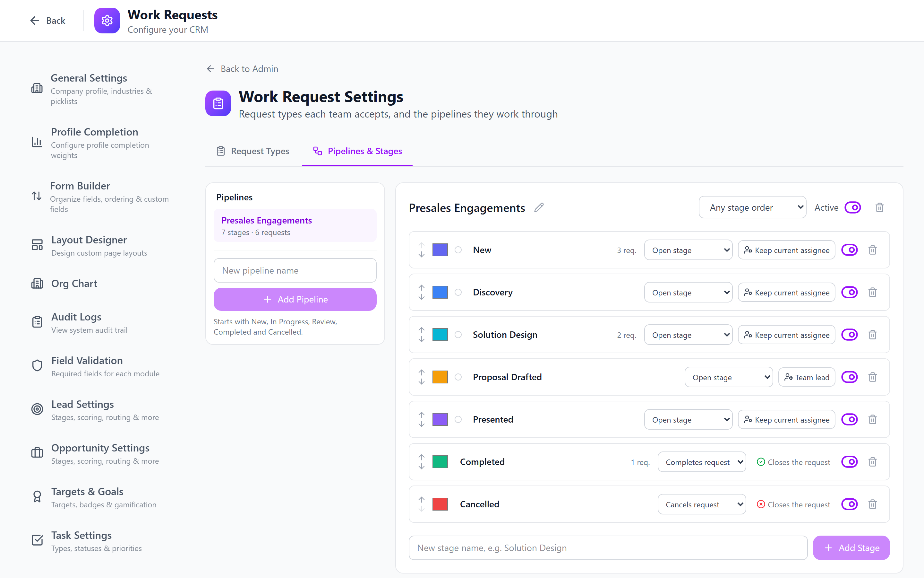Open General Settings in sidebar
This screenshot has width=924, height=578.
[101, 89]
